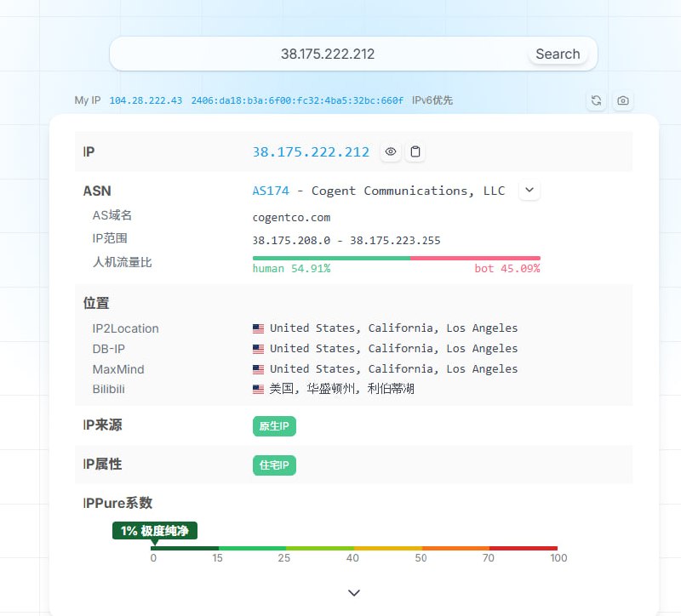Open My IP address 104.28.222.43 link

pyautogui.click(x=146, y=100)
